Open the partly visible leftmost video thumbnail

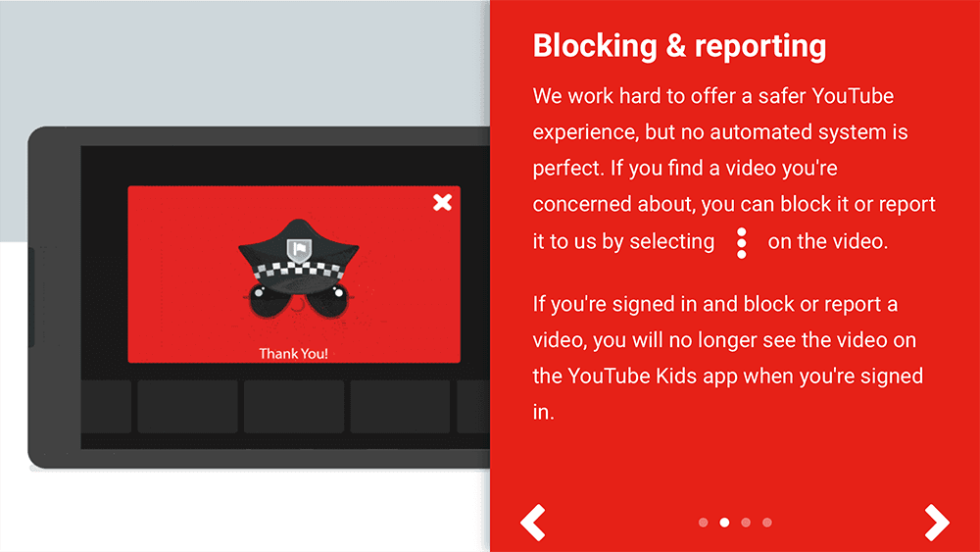coord(106,406)
